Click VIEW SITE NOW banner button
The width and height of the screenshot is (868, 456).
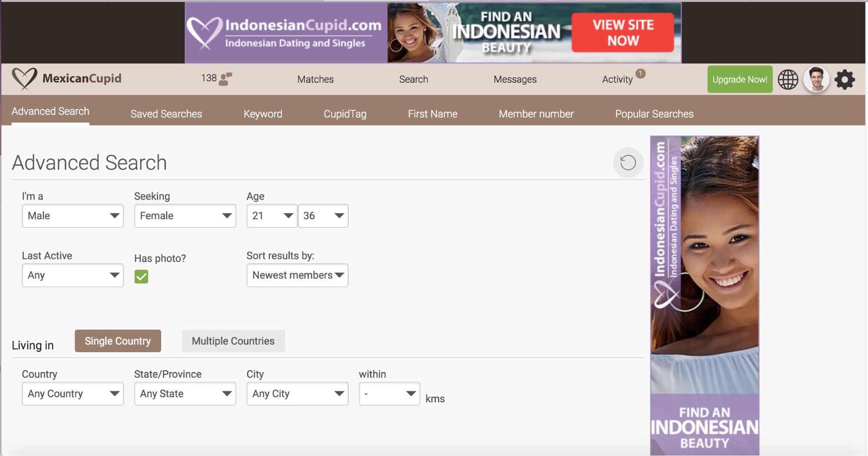pos(623,33)
